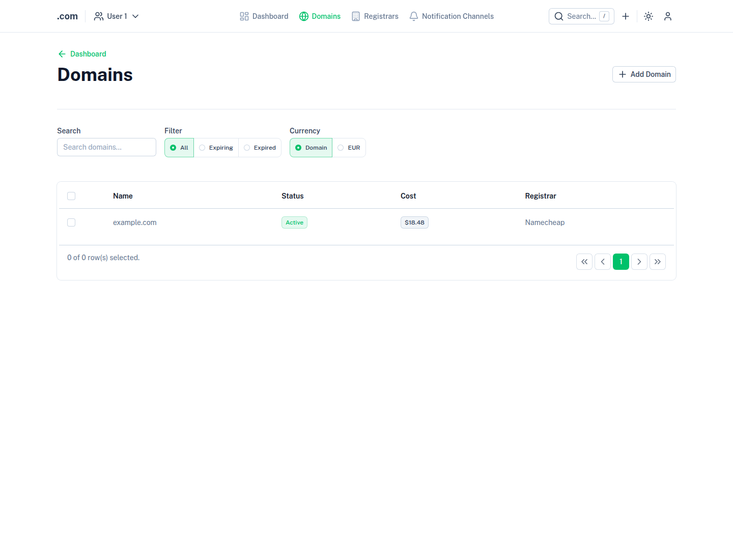Click the .com site logo
This screenshot has width=733, height=560.
(x=67, y=16)
